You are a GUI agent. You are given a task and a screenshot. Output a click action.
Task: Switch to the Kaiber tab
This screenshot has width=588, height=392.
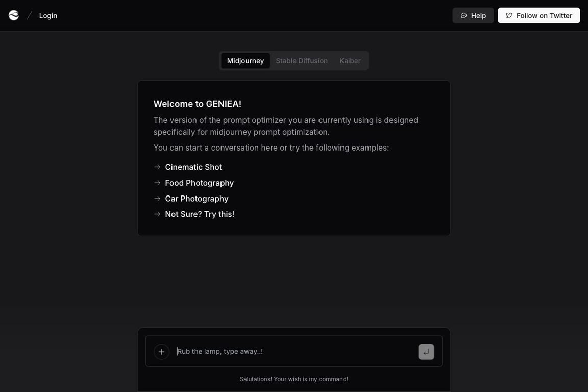click(x=350, y=61)
